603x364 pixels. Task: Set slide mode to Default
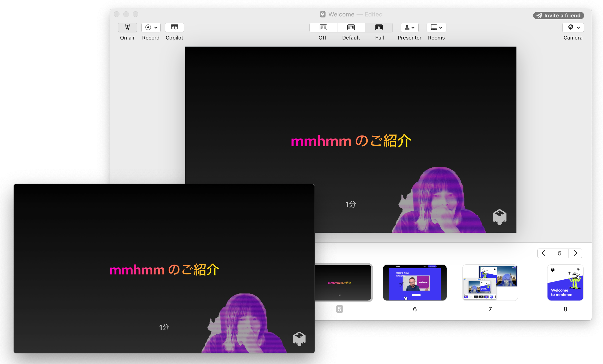(351, 28)
